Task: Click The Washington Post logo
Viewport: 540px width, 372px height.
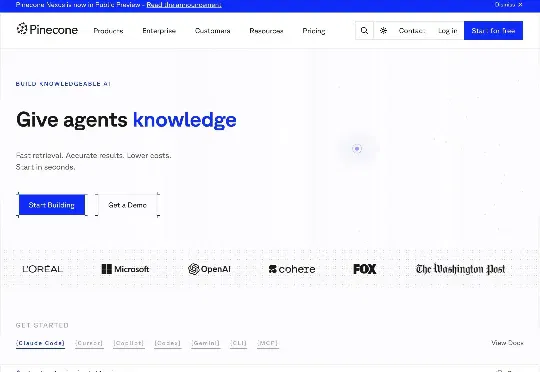Action: coord(460,269)
